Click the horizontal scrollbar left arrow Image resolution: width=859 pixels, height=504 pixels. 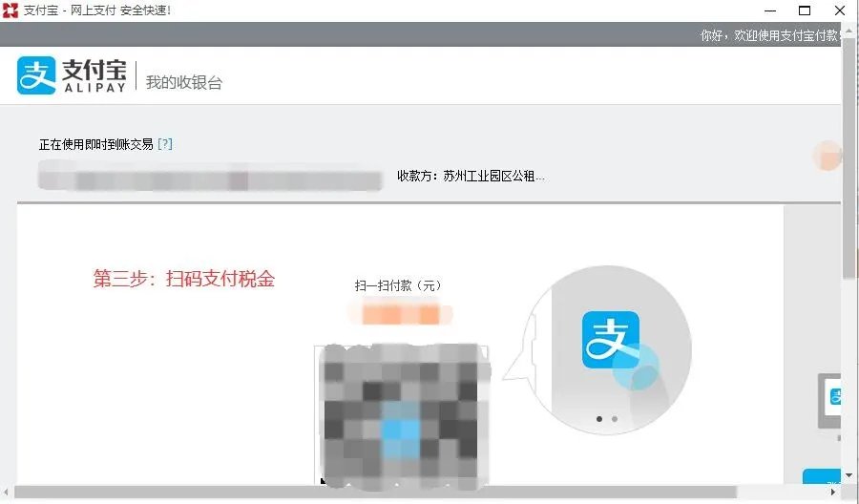pos(6,492)
